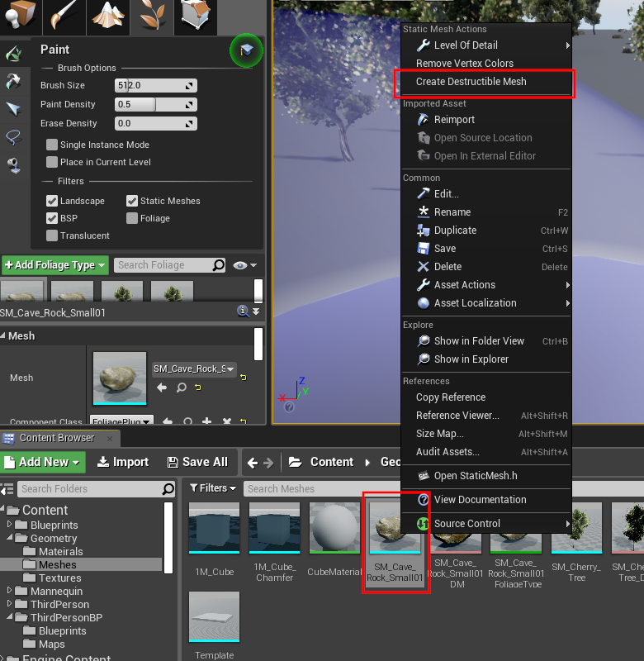Screen dimensions: 644x661
Task: Open Add New dropdown
Action: (x=43, y=462)
